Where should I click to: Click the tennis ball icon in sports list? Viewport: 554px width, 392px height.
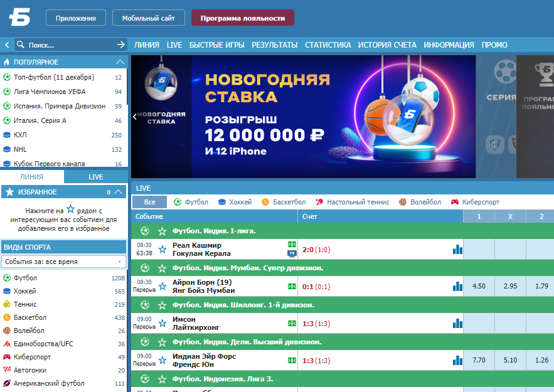pos(7,304)
